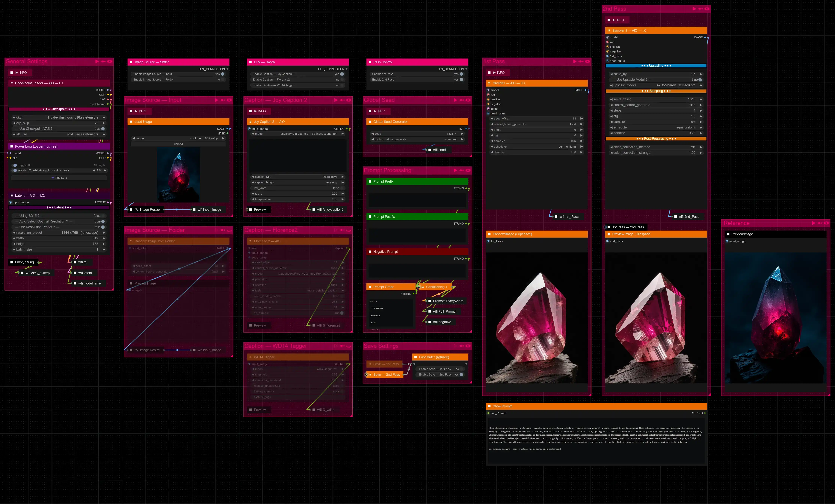Click upload button in Load Image node
This screenshot has width=835, height=504.
pyautogui.click(x=178, y=144)
